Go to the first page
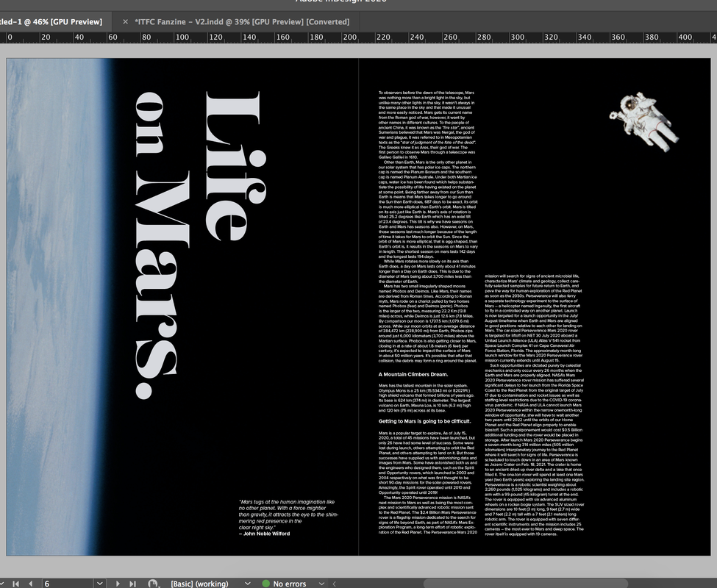 (15, 584)
